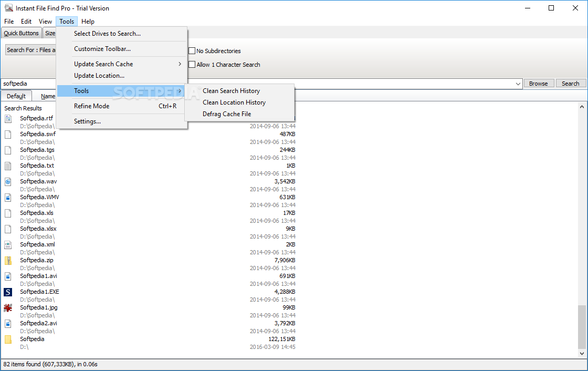Choose Customize Toolbar... menu entry

coord(122,49)
